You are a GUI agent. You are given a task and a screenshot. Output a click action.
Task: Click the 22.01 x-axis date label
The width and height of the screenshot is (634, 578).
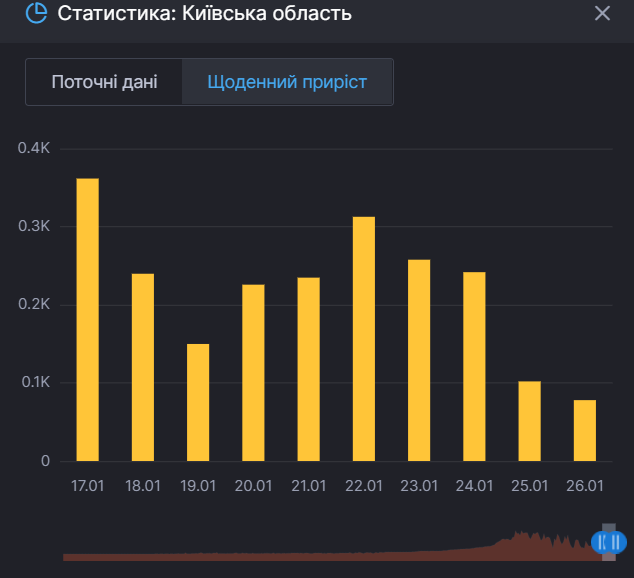pos(364,487)
